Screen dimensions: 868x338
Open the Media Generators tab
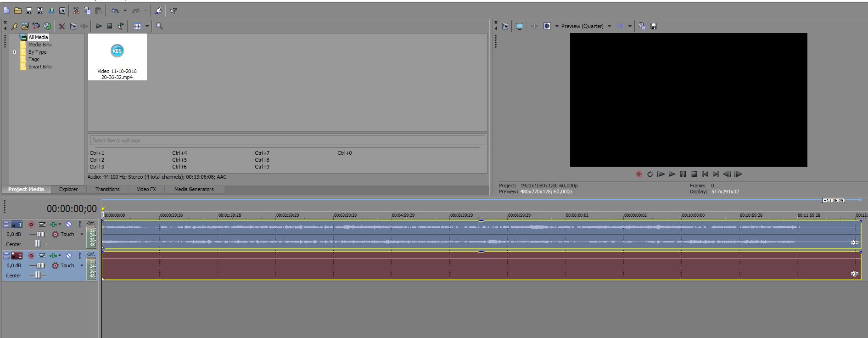(x=194, y=189)
